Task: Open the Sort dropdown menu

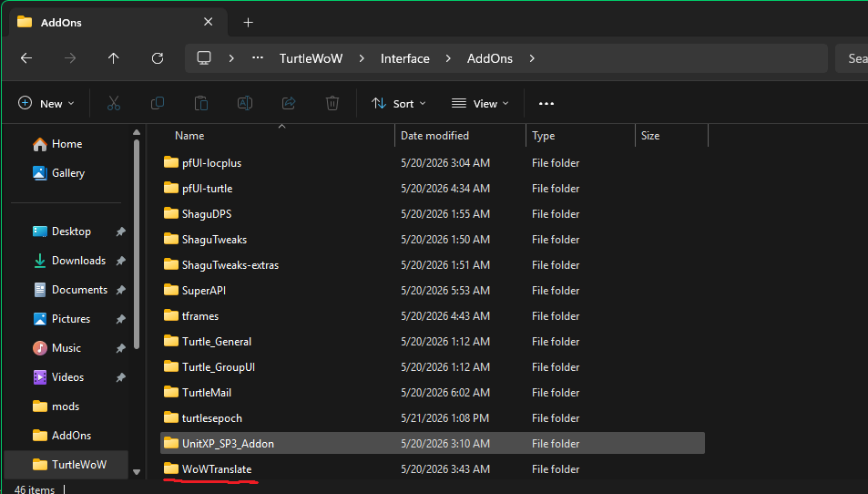Action: (x=398, y=104)
